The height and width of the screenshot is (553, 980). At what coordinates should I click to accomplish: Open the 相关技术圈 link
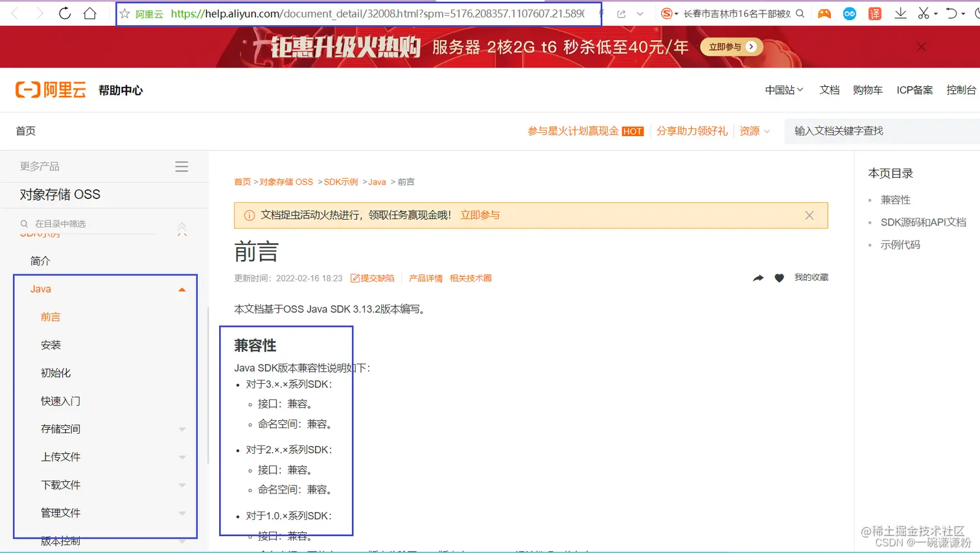[471, 278]
